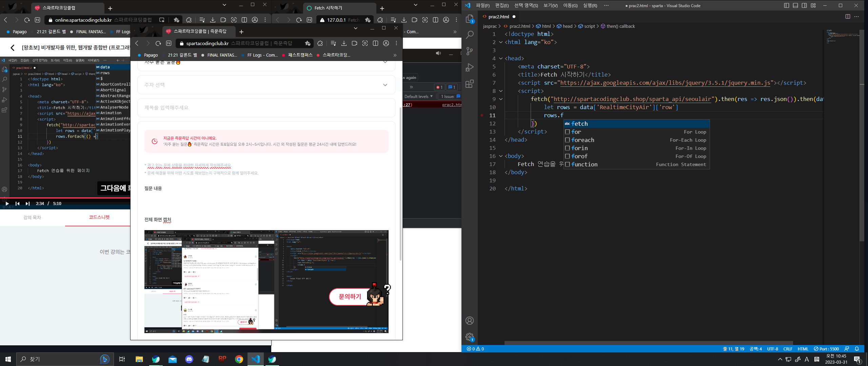Open VS Code Explorer panel icon
The width and height of the screenshot is (868, 366).
(470, 19)
